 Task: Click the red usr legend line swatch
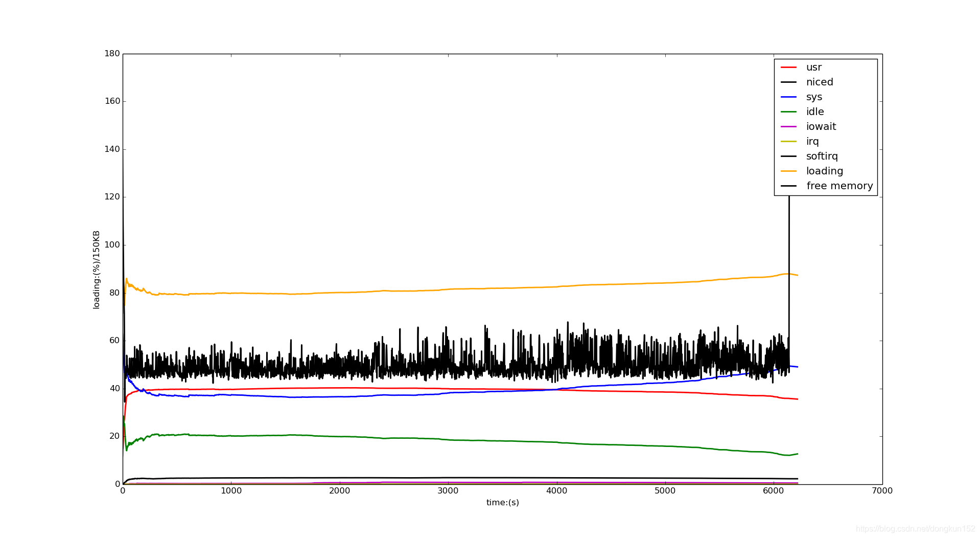[x=788, y=68]
